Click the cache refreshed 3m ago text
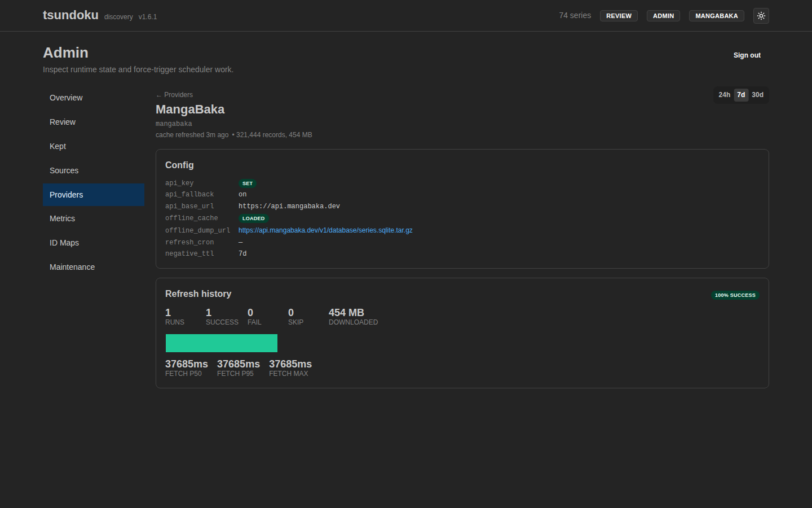The image size is (812, 508). [x=192, y=135]
